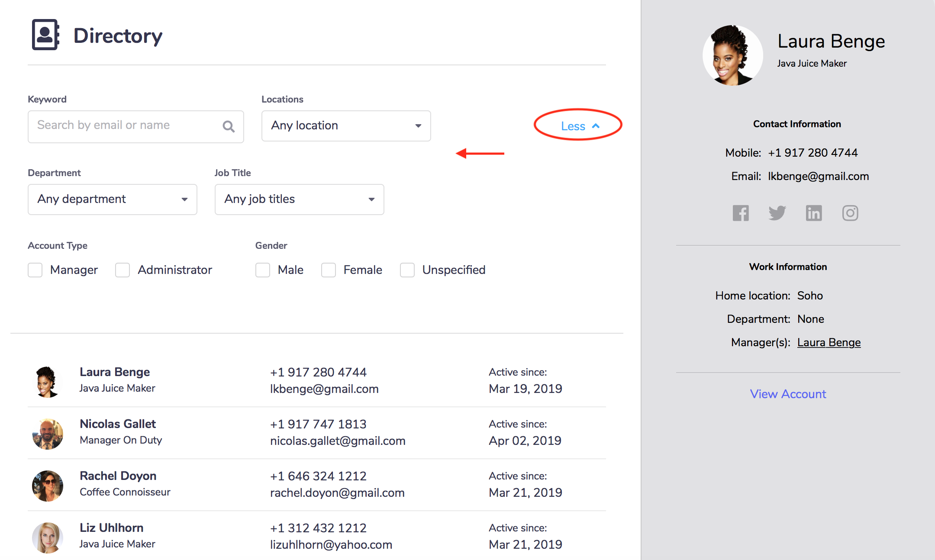Expand the Any department dropdown
The height and width of the screenshot is (560, 935).
112,200
